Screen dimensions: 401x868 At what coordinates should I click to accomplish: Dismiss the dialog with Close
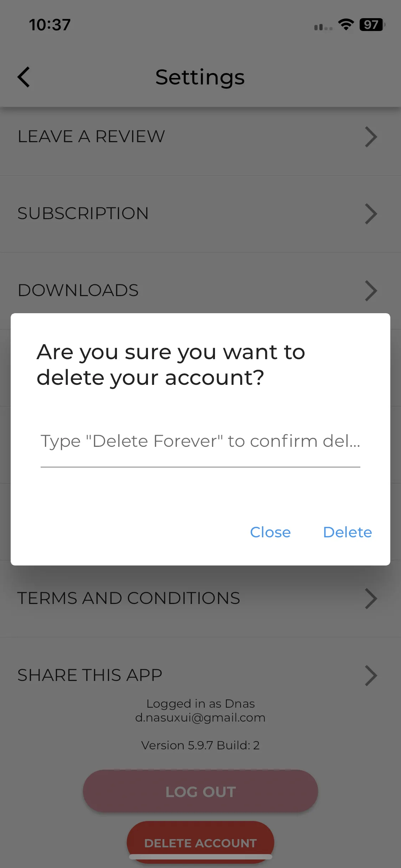point(270,532)
